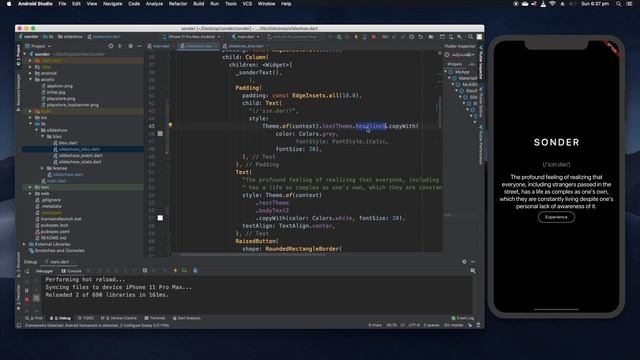Click the lightbulb intention icon on line 45
This screenshot has height=360, width=640.
click(170, 125)
